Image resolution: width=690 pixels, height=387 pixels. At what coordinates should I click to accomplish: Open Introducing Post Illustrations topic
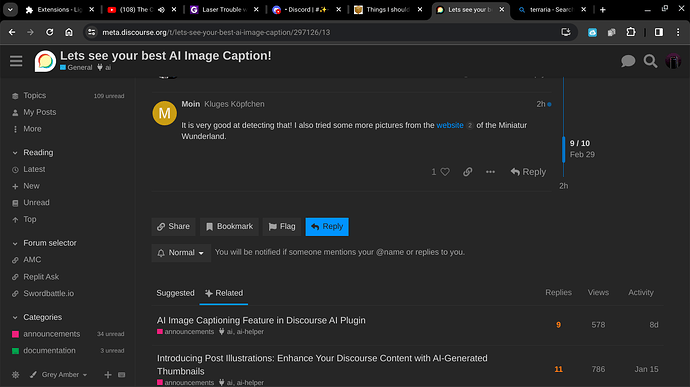click(x=322, y=365)
